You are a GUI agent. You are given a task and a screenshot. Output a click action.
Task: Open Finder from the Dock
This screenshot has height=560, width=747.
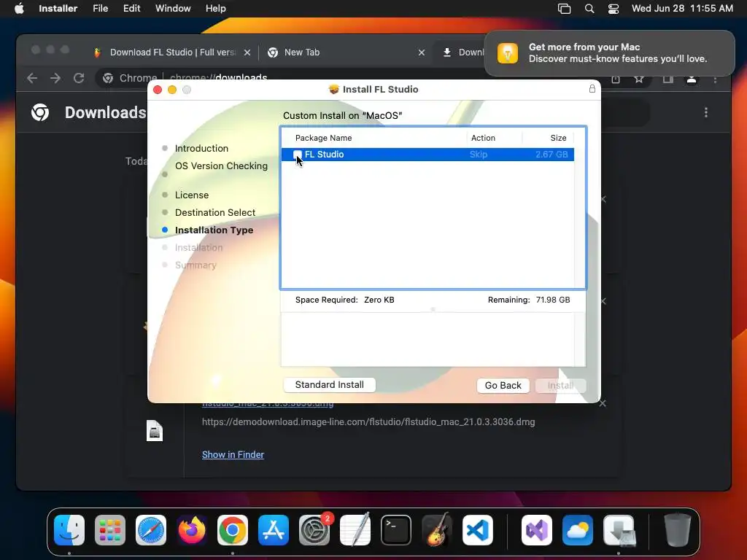coord(69,530)
